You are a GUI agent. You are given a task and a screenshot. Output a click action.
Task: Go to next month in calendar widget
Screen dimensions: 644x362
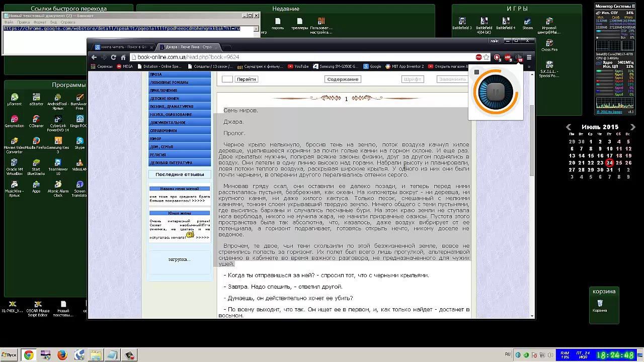(633, 127)
